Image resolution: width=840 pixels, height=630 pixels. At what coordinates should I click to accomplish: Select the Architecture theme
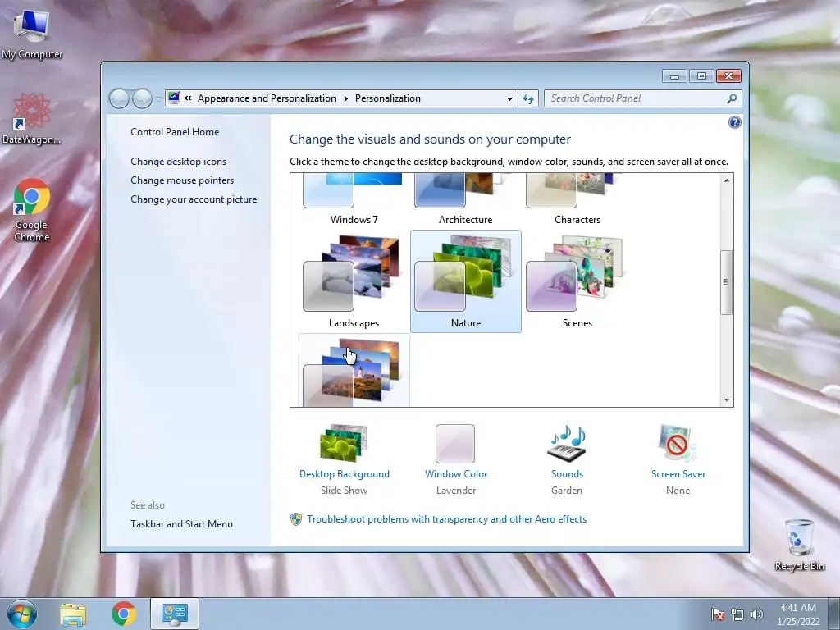466,201
